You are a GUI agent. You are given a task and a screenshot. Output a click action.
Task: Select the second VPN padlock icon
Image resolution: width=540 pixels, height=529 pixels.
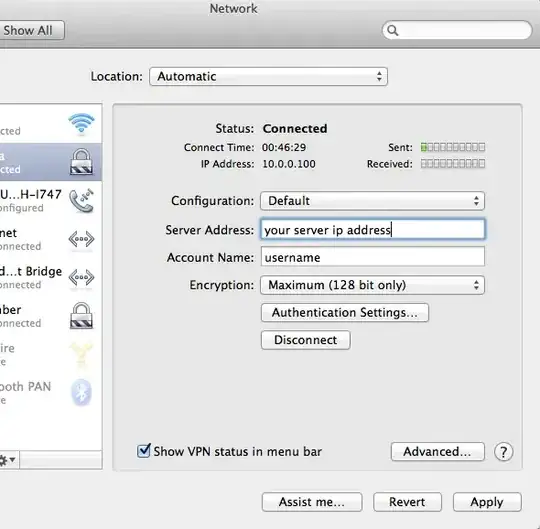click(x=81, y=315)
